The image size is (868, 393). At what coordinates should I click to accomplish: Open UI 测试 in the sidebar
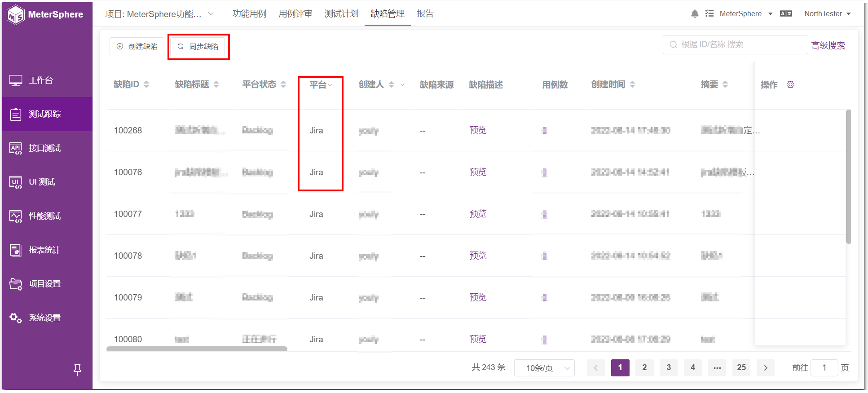coord(48,182)
